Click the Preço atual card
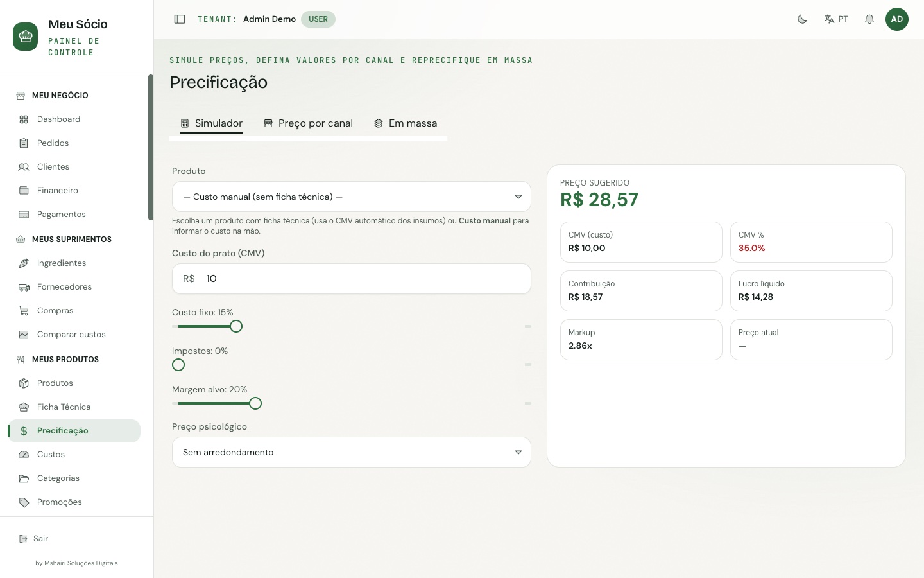 pyautogui.click(x=811, y=340)
